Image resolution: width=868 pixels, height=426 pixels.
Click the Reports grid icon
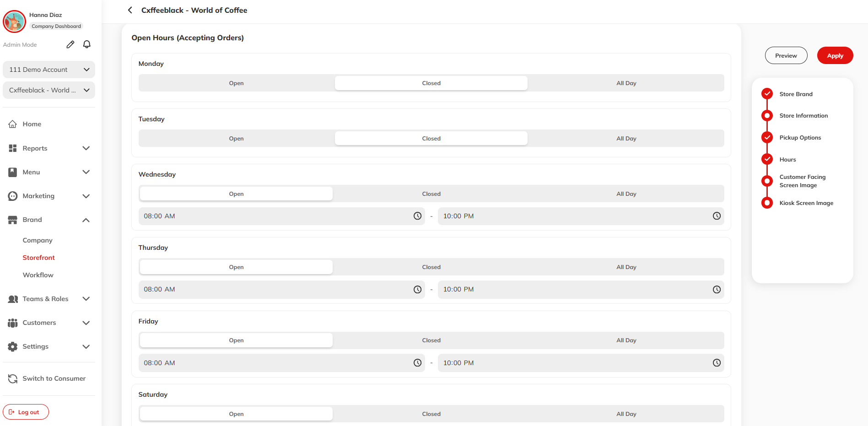(x=13, y=148)
